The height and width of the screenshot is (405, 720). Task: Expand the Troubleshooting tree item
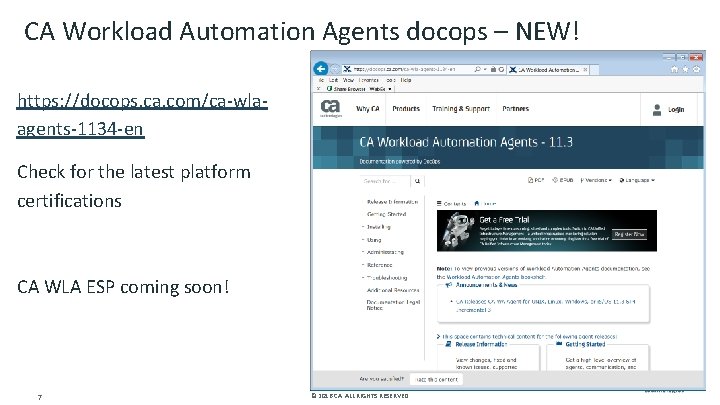pos(363,277)
